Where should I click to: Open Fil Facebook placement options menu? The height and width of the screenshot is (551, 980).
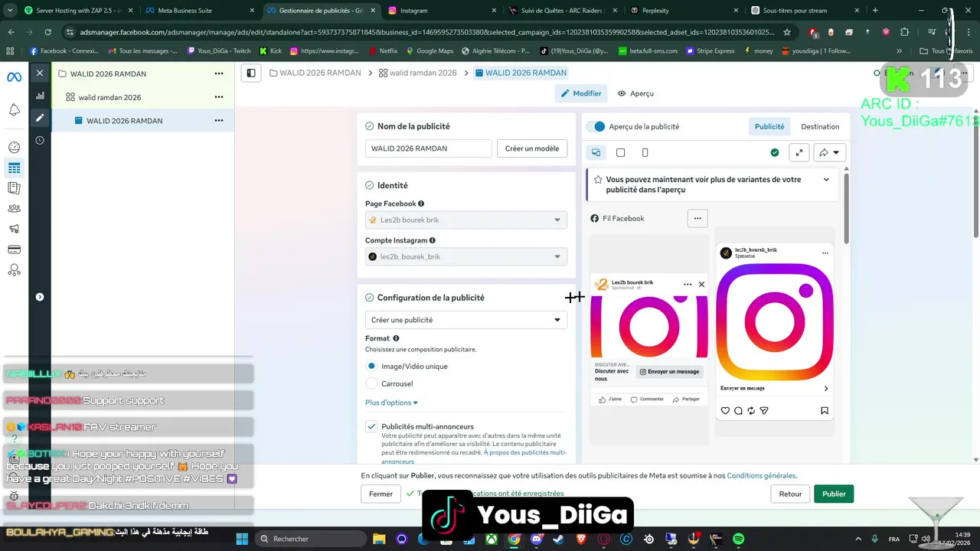697,218
